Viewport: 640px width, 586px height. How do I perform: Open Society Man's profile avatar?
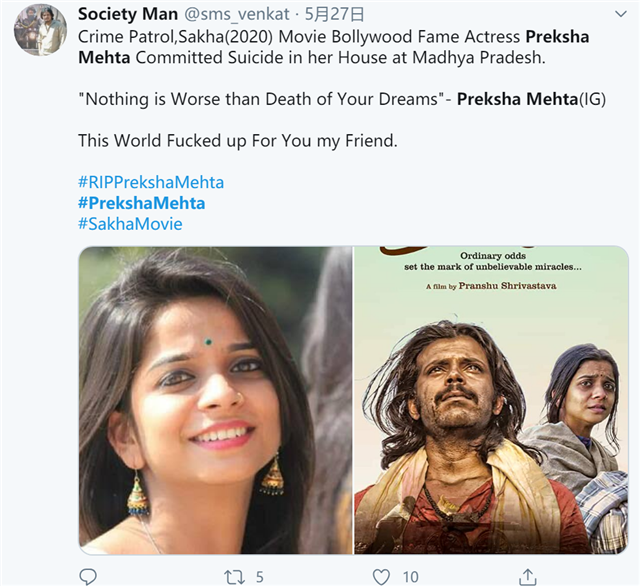click(x=40, y=29)
